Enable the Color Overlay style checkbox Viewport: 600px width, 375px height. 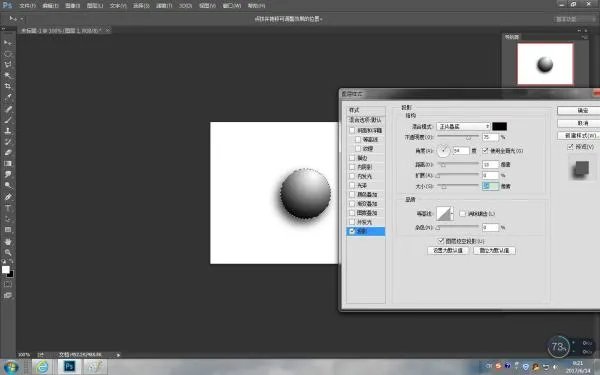tap(352, 194)
